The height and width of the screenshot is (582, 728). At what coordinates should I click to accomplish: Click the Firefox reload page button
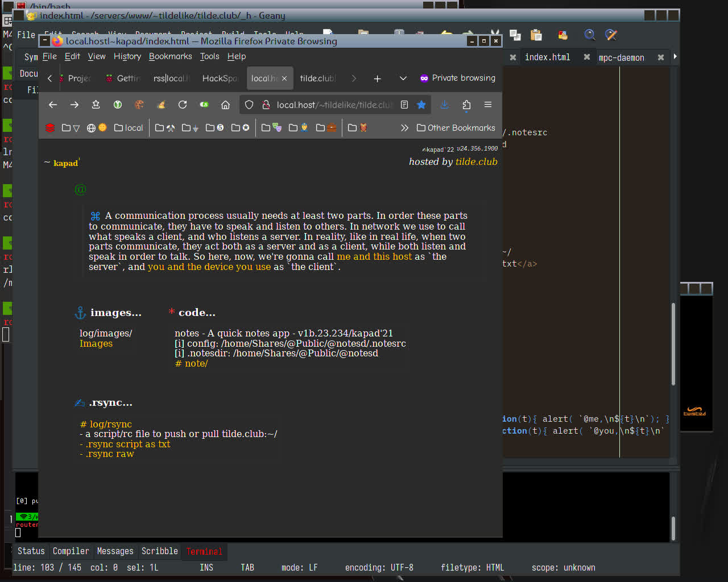[183, 105]
